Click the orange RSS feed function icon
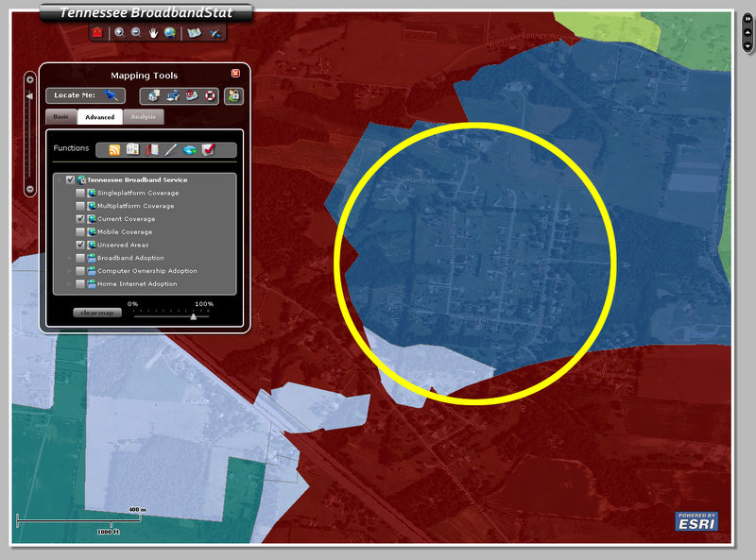 [x=114, y=150]
